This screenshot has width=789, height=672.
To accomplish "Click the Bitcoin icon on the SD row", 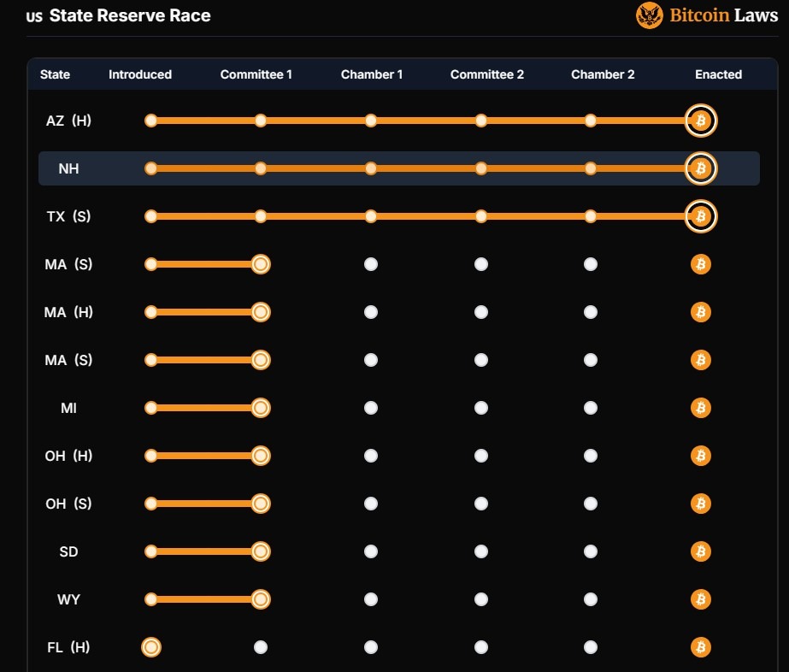I will (700, 551).
